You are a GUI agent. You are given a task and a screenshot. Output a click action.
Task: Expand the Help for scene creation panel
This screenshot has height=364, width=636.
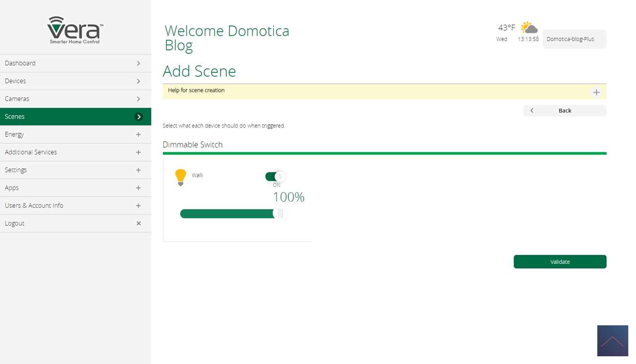pos(596,92)
